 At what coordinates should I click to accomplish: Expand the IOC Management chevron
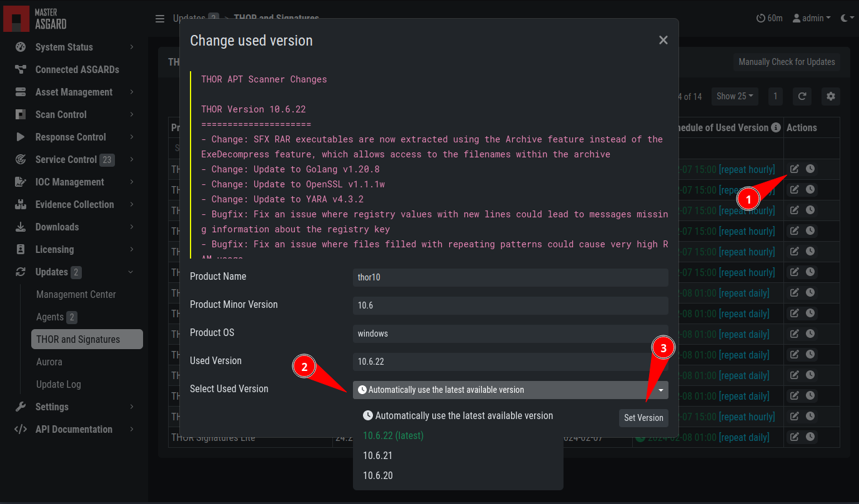click(132, 182)
